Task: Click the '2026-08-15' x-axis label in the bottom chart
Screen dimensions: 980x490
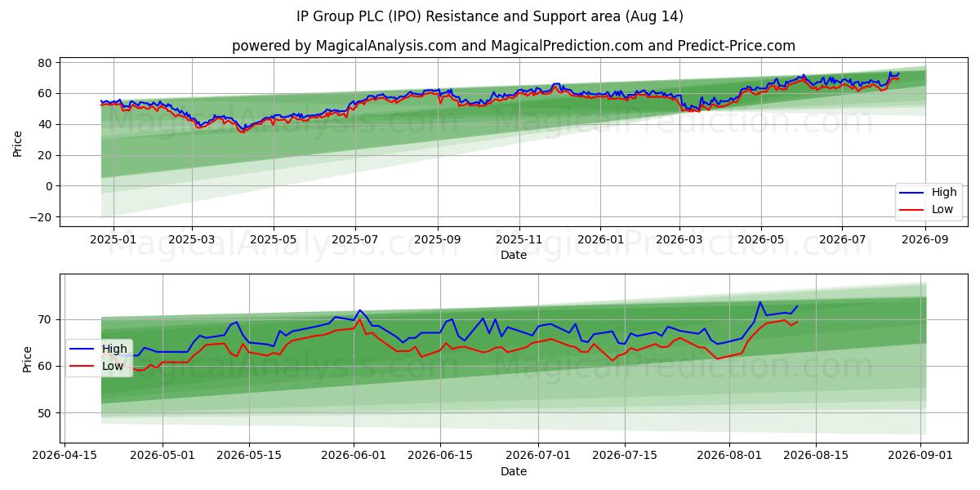Action: [x=817, y=456]
